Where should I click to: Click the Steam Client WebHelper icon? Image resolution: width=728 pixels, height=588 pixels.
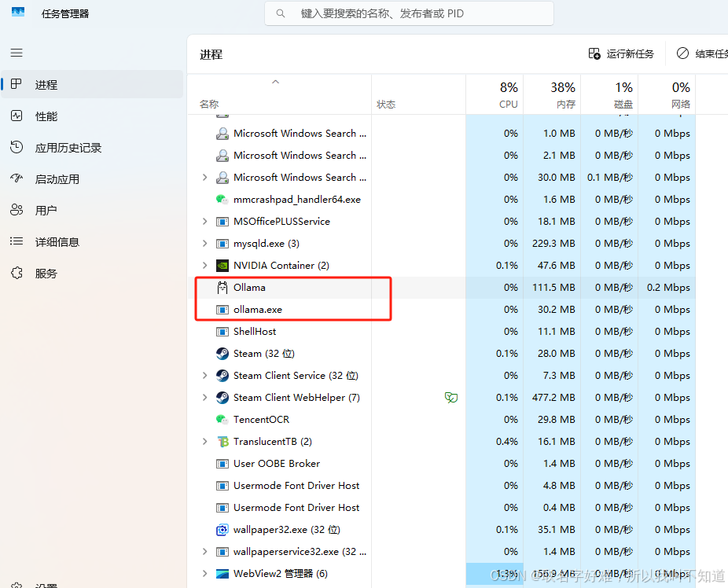222,398
